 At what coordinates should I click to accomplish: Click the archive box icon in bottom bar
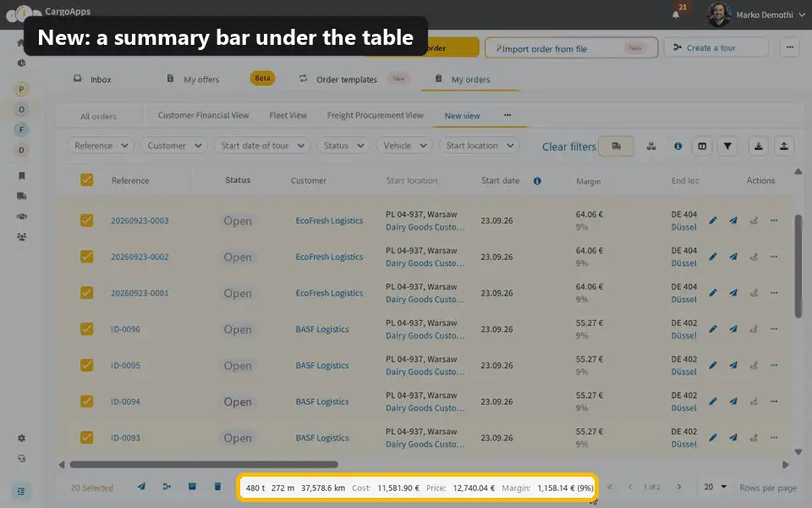[192, 486]
